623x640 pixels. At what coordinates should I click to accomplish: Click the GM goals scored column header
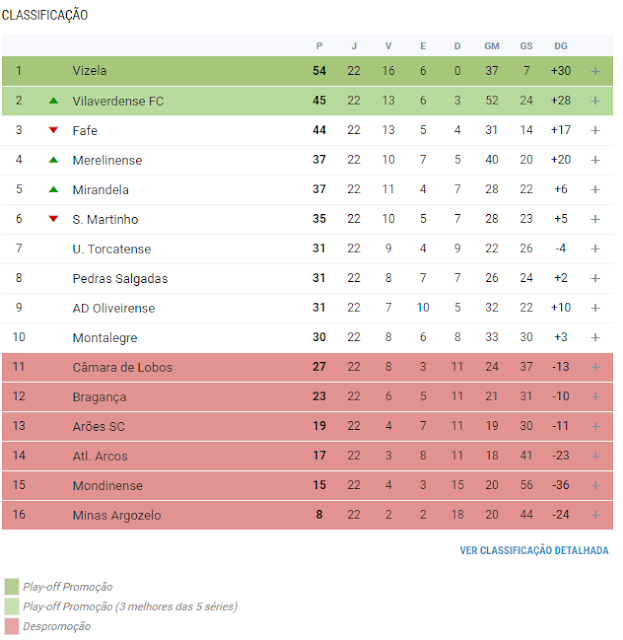492,46
